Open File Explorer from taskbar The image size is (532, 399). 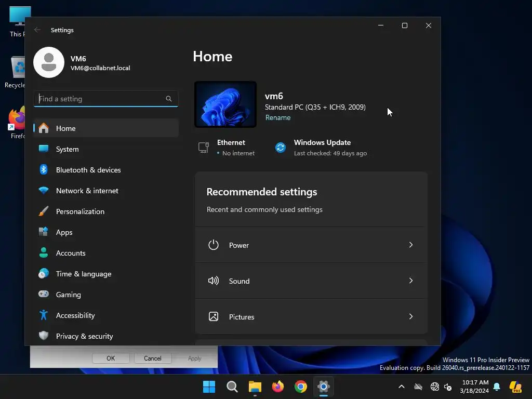pos(255,387)
